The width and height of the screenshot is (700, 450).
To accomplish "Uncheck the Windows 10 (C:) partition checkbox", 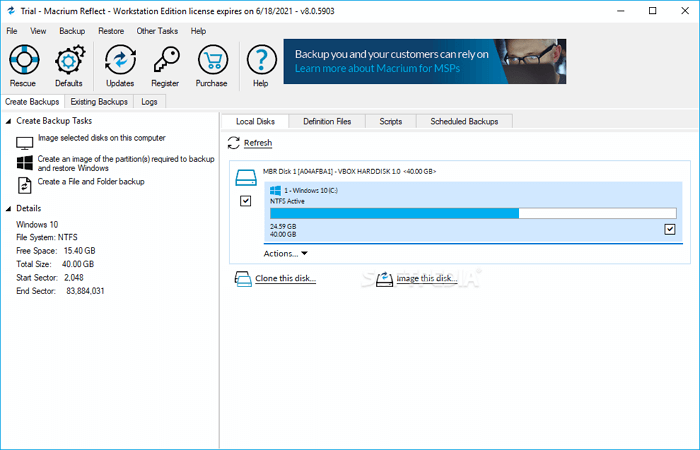I will 670,230.
